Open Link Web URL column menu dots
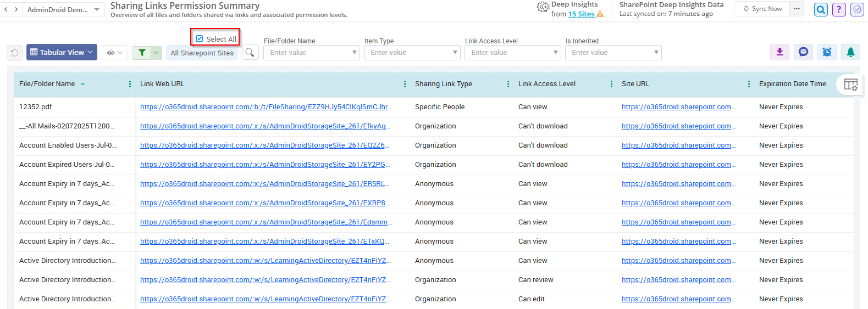 click(405, 84)
